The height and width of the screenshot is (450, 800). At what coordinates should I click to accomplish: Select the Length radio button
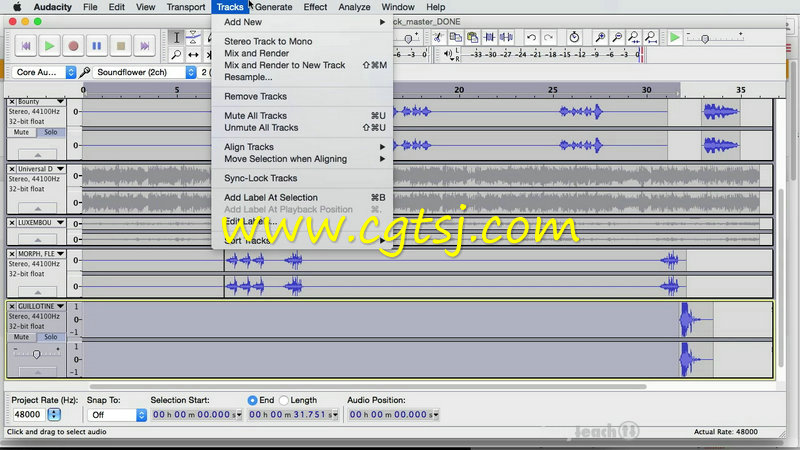pyautogui.click(x=284, y=401)
